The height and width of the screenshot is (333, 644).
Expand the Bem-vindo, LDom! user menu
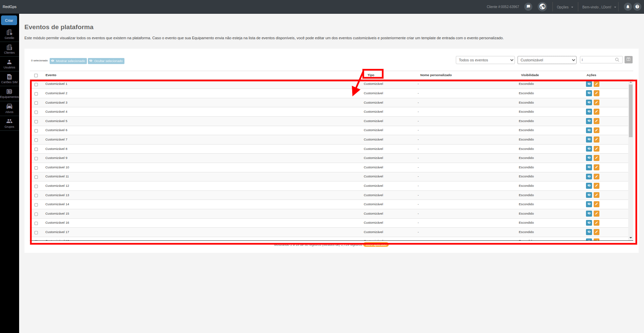click(x=599, y=7)
